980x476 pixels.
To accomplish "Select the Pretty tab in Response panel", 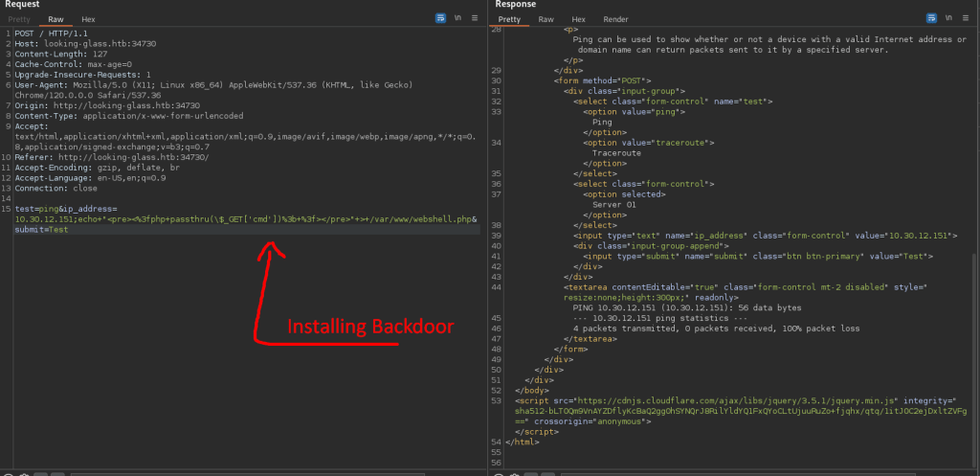I will tap(510, 19).
